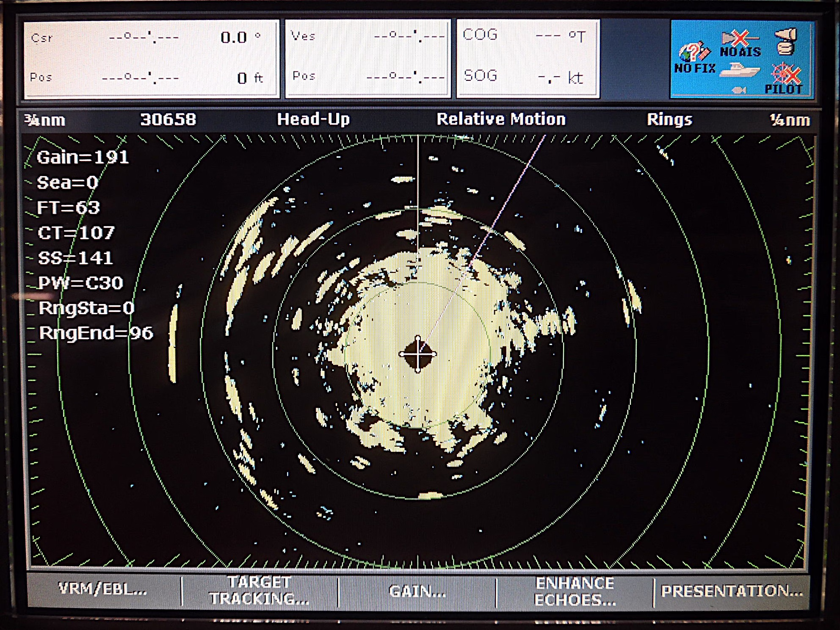840x630 pixels.
Task: Tap the Ves Pos vessel position box
Action: pos(367,59)
